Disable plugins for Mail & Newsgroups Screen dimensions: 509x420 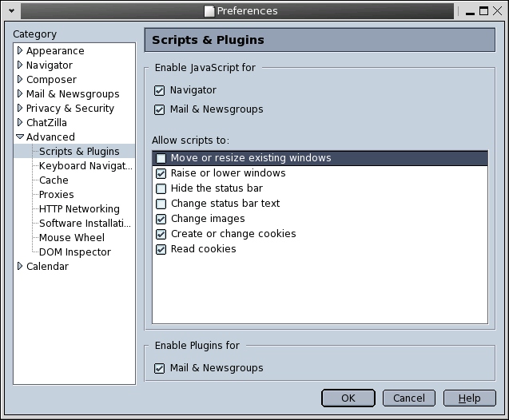coord(160,369)
